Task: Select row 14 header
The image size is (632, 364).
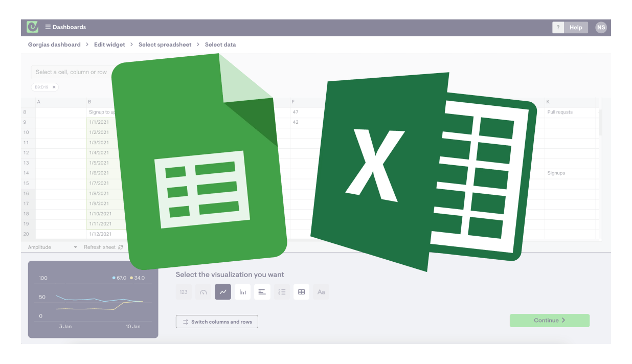Action: [28, 174]
